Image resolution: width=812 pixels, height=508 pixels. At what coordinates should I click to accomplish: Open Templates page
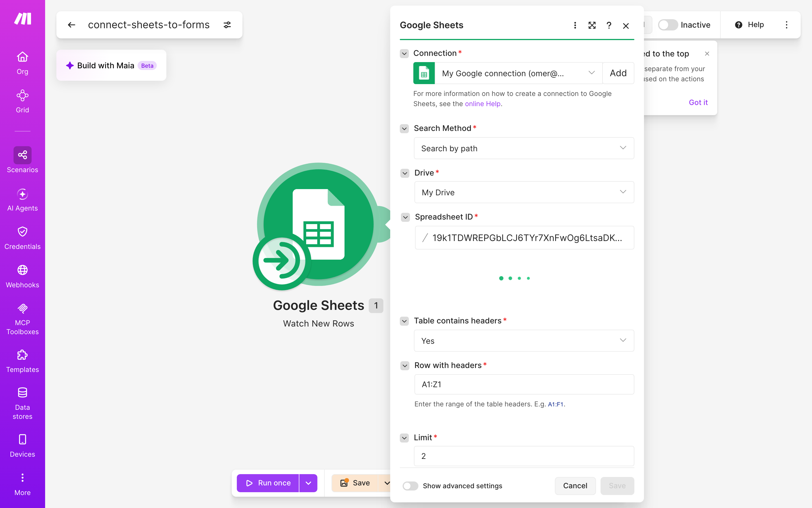pos(23,362)
